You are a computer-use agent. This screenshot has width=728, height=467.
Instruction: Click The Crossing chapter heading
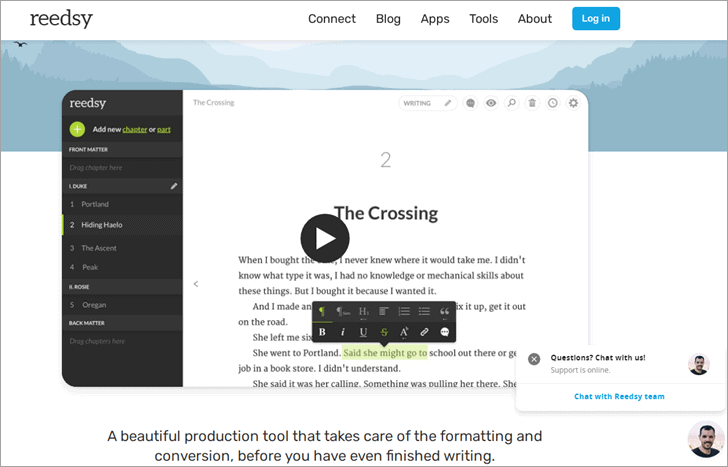coord(386,214)
